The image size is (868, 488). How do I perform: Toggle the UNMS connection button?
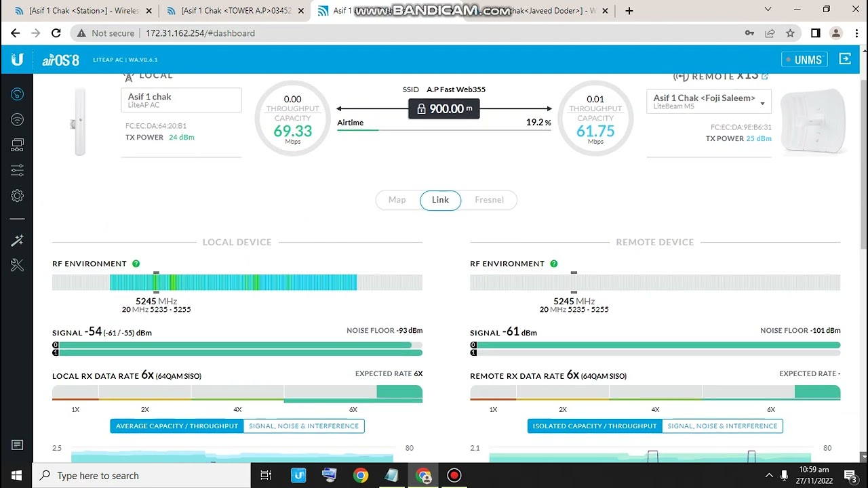coord(804,60)
